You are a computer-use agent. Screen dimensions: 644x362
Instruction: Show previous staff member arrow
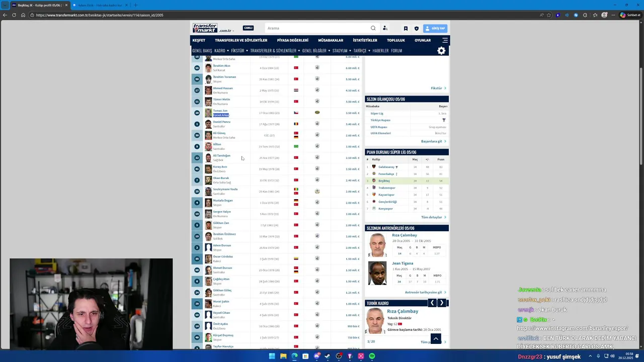432,303
